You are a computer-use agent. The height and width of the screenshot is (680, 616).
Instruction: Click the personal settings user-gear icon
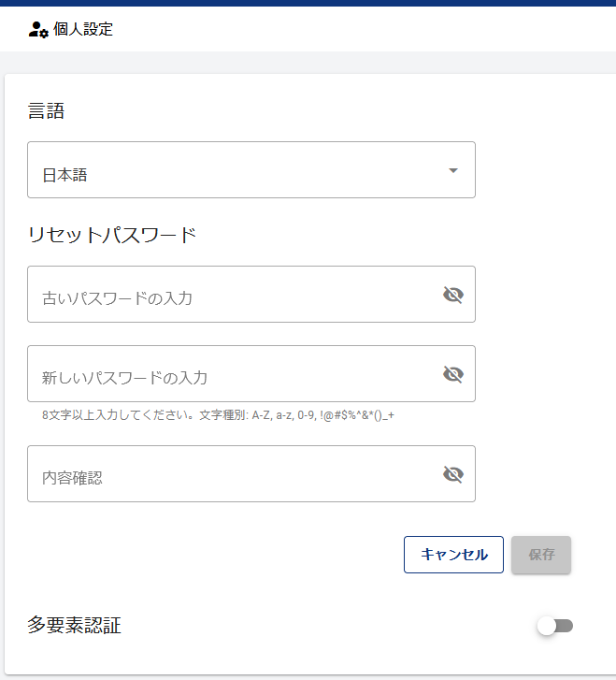[x=38, y=29]
